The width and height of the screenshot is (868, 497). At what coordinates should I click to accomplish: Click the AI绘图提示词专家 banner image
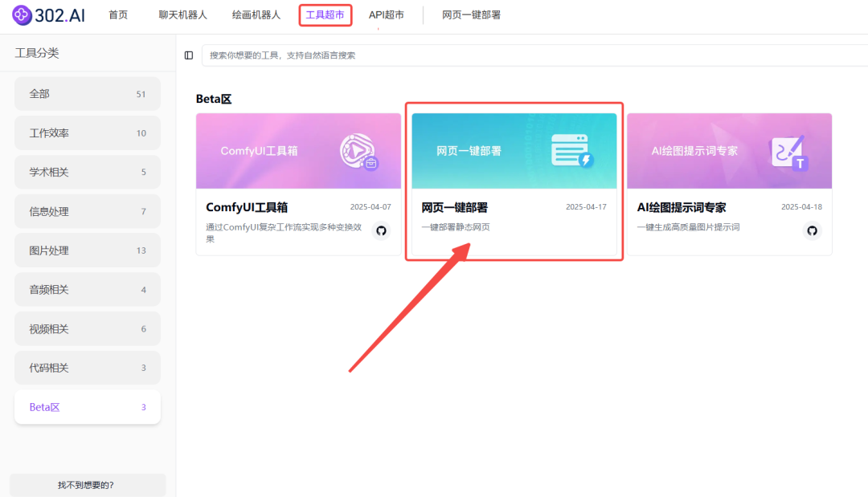click(x=729, y=151)
